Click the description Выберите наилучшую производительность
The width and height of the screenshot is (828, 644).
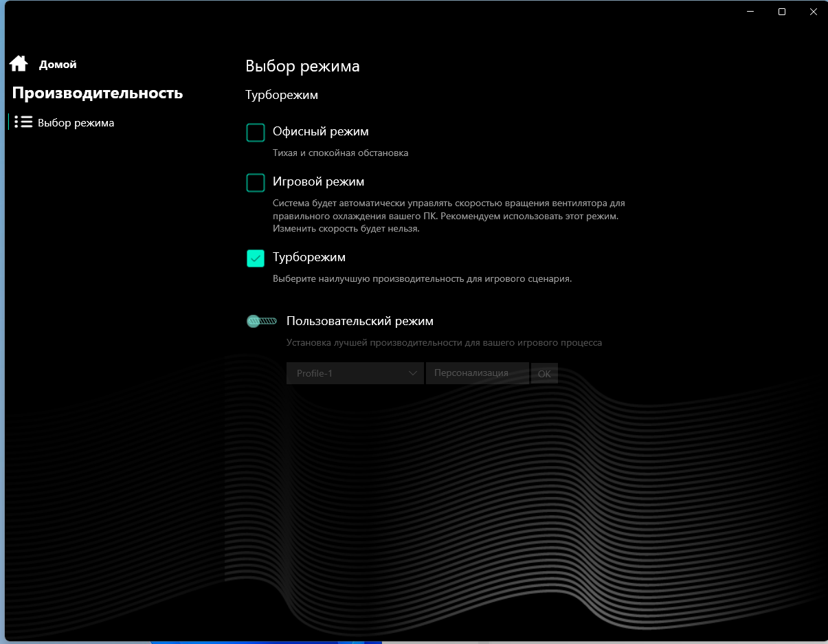(423, 279)
